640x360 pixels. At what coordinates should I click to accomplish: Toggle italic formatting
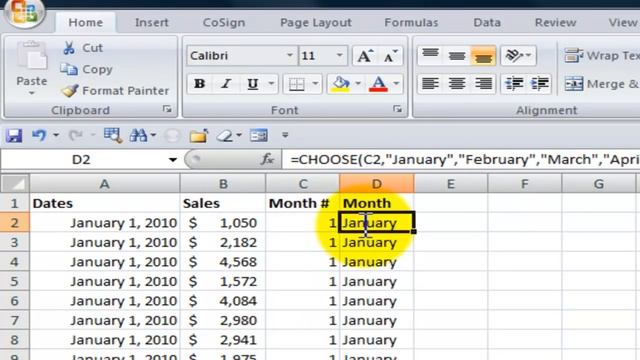226,84
